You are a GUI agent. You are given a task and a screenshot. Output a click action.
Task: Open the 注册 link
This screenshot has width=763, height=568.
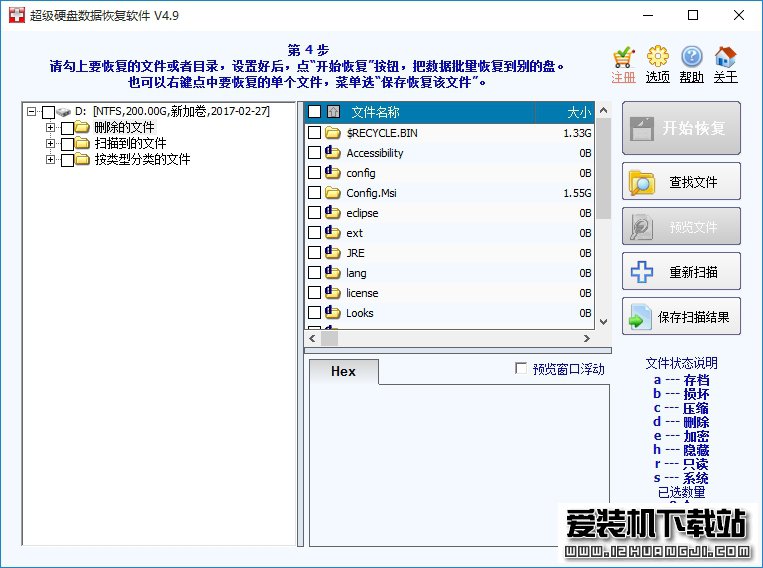point(623,77)
